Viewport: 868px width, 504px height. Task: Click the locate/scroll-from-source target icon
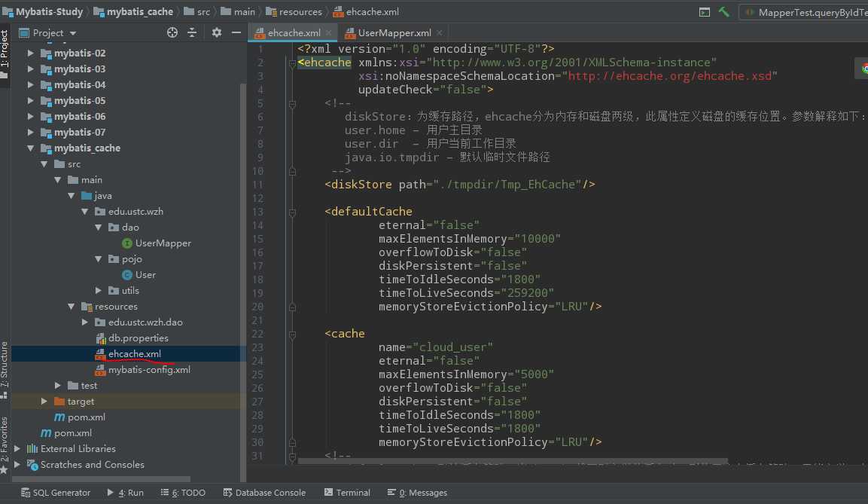point(172,32)
